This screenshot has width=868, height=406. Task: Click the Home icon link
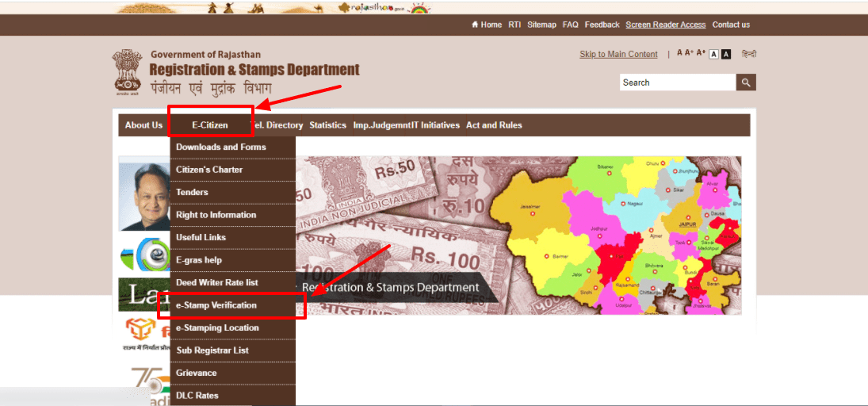[x=487, y=25]
